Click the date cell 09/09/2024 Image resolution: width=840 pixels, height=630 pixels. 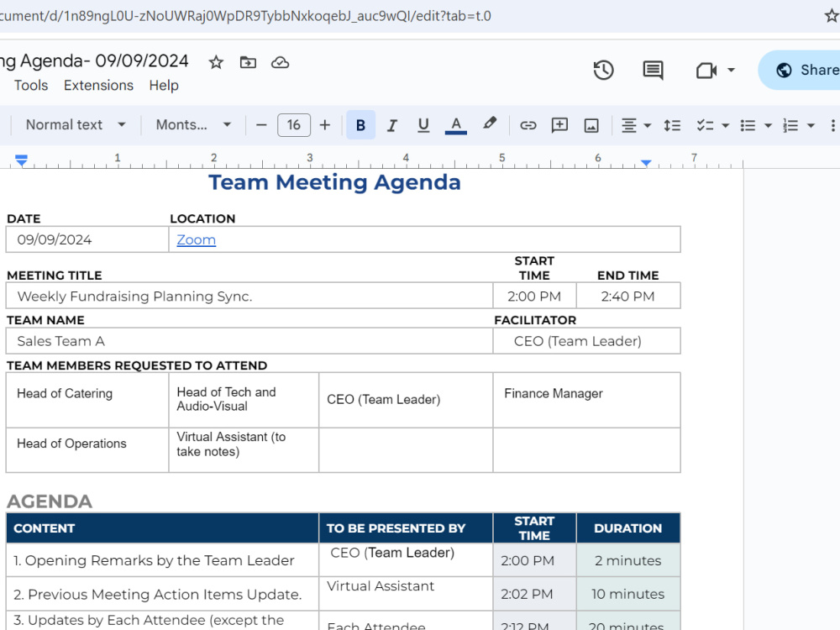tap(87, 239)
